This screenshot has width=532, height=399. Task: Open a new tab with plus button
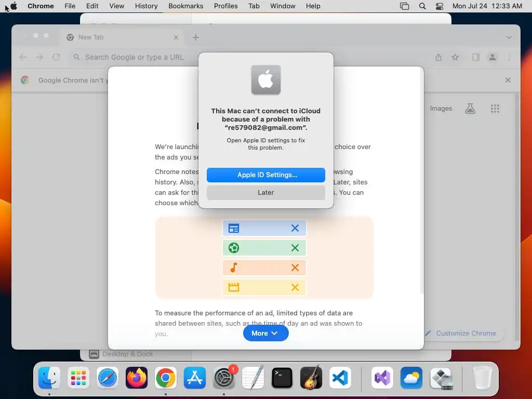tap(196, 37)
